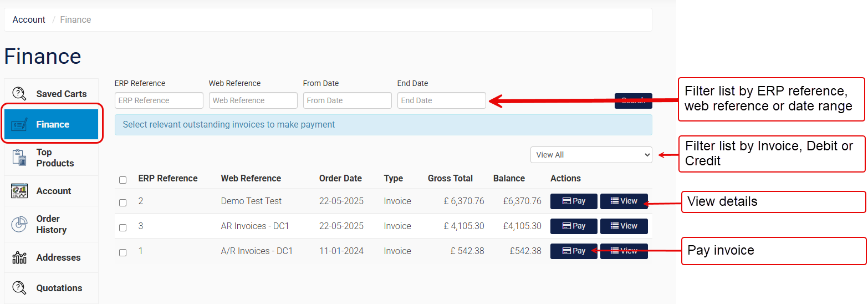
Task: Tick the select-all checkbox in table header
Action: tap(123, 180)
